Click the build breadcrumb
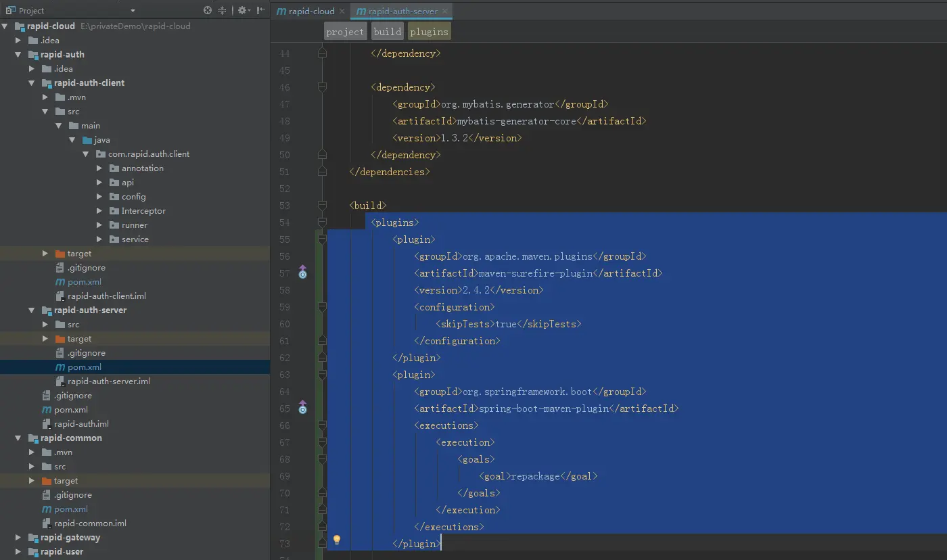Image resolution: width=947 pixels, height=560 pixels. pyautogui.click(x=388, y=32)
